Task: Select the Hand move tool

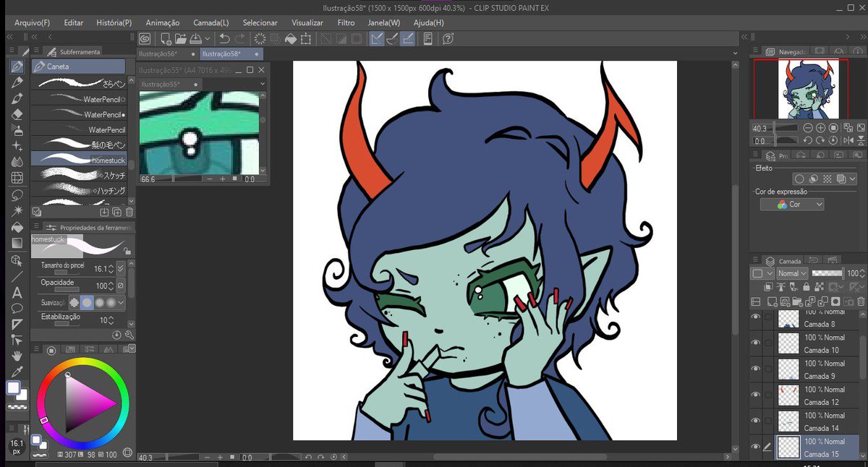Action: click(x=17, y=356)
